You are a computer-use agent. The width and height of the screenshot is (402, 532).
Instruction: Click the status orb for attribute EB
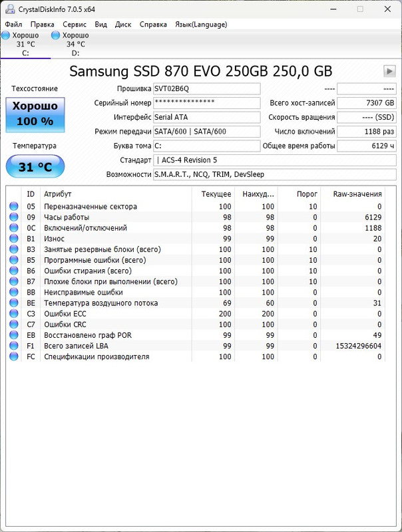(x=13, y=335)
